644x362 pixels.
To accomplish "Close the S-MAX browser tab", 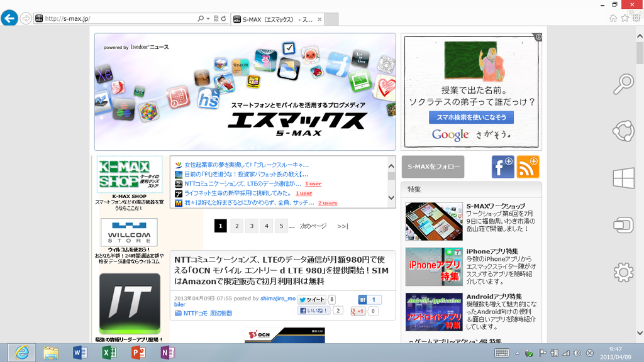I will coord(319,19).
